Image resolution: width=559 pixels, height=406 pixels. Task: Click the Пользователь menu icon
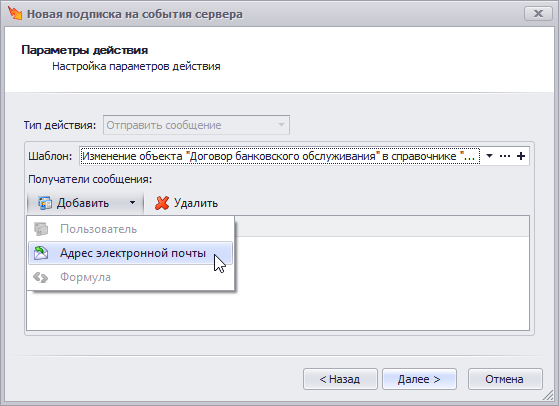(41, 229)
